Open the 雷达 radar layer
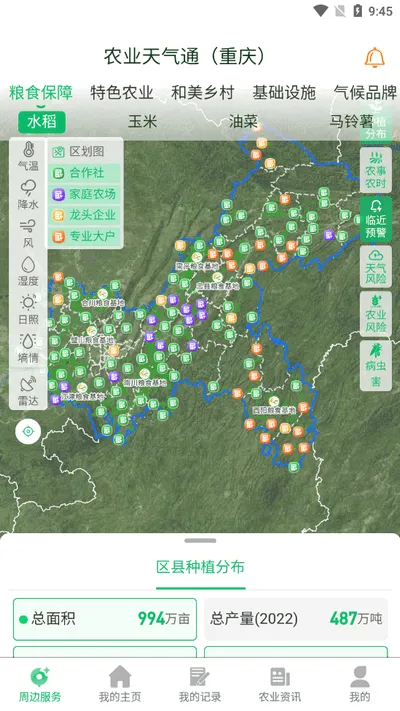Image resolution: width=400 pixels, height=711 pixels. 28,391
